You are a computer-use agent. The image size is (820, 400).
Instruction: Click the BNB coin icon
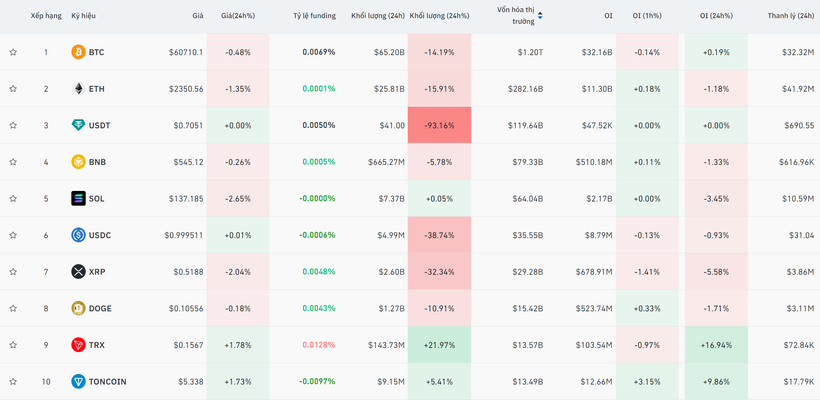point(78,162)
